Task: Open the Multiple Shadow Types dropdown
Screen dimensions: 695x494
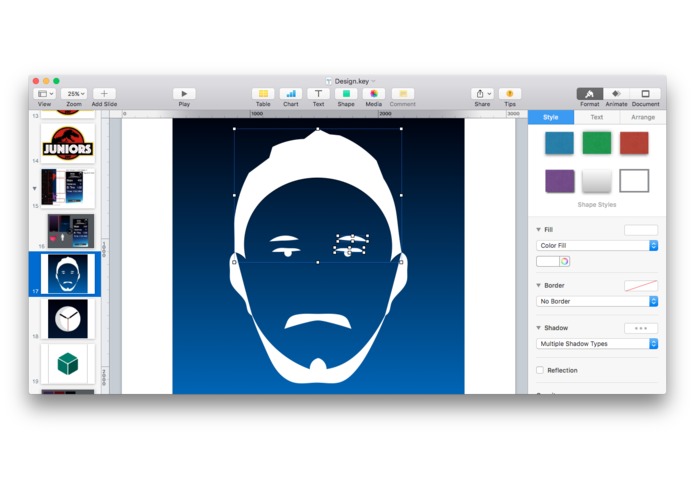Action: coord(597,344)
